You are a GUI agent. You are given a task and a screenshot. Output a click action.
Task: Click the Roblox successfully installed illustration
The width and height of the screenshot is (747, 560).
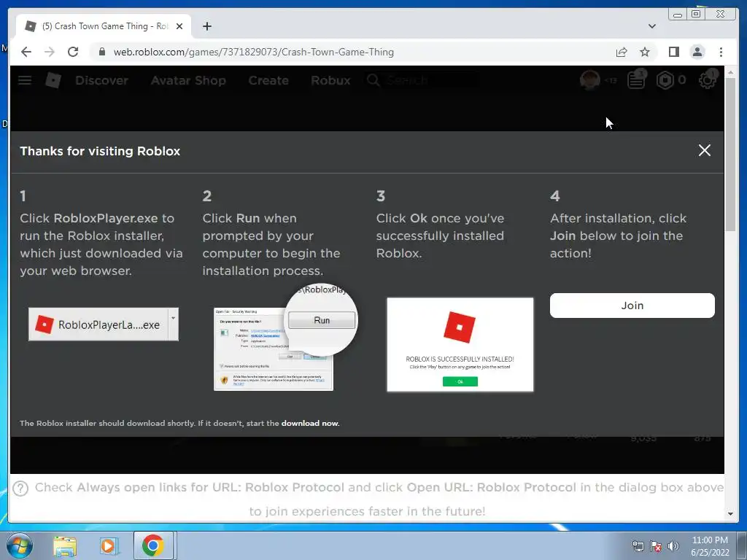[460, 345]
